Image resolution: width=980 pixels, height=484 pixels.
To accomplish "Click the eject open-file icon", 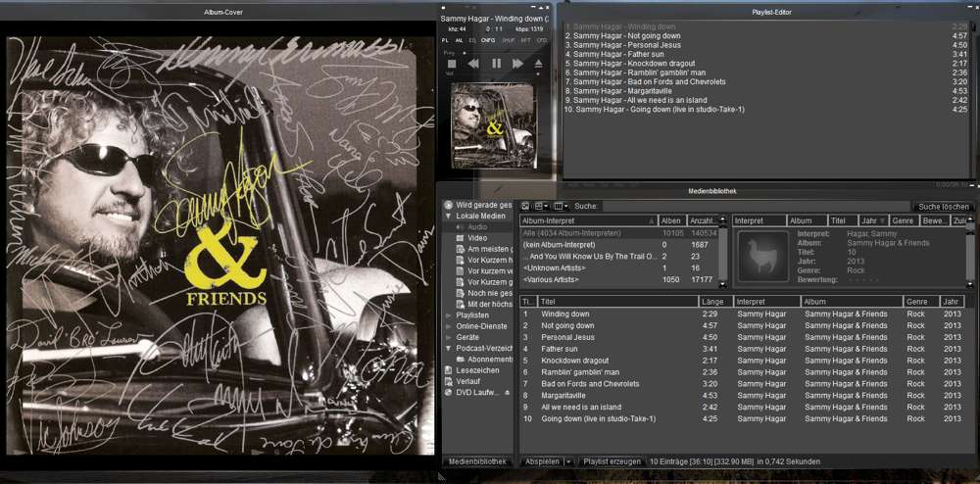I will point(538,63).
